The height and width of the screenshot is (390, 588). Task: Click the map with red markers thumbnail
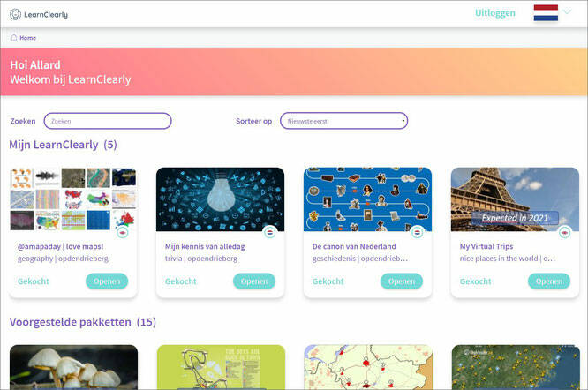tap(368, 367)
